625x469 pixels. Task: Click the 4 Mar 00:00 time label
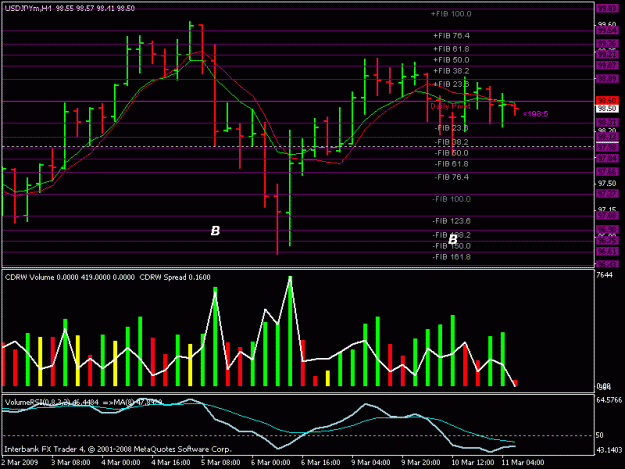[121, 463]
